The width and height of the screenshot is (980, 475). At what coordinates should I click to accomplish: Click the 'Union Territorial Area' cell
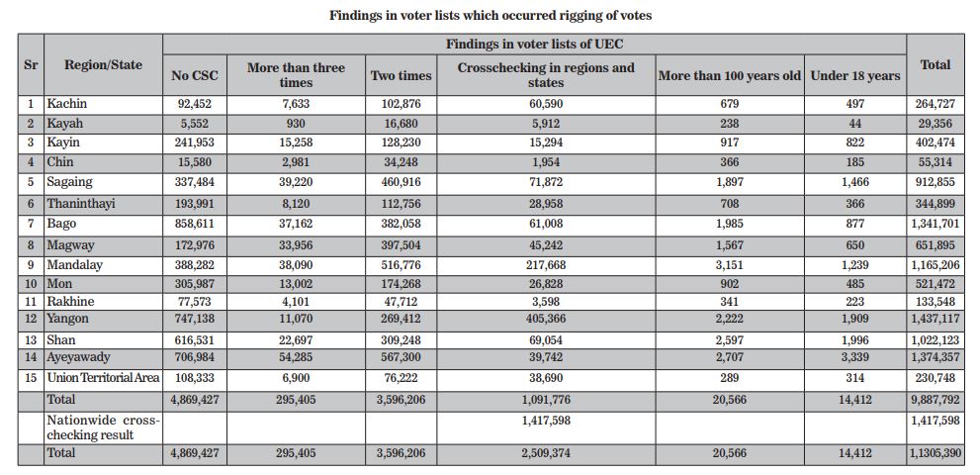point(103,378)
